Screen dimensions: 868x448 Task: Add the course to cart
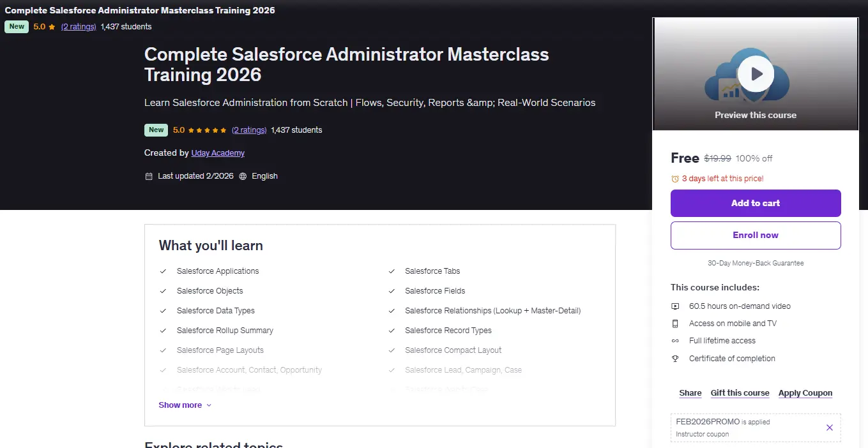tap(756, 203)
